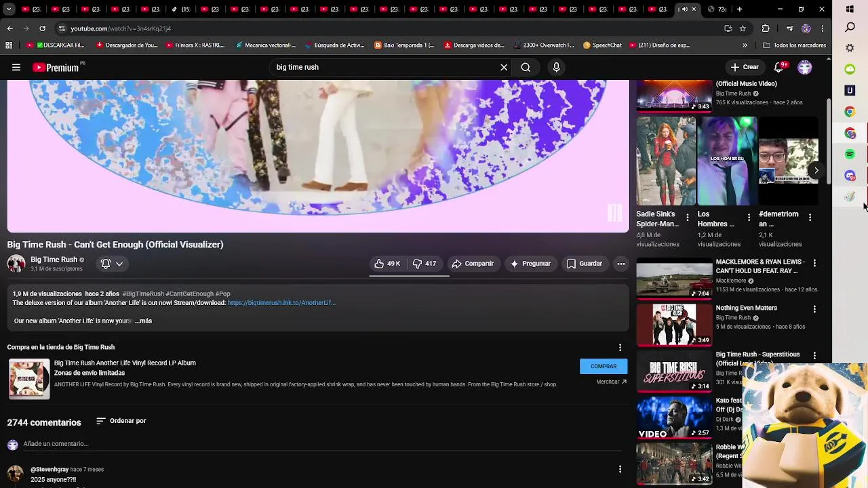Viewport: 868px width, 488px height.
Task: Open Chrome extensions puzzle icon
Action: [766, 28]
